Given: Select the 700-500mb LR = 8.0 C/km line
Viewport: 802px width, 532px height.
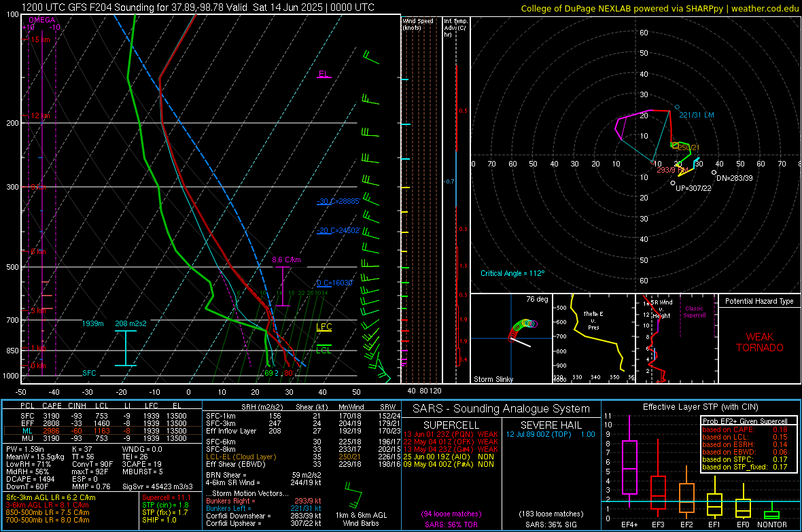Looking at the screenshot, I should 48,520.
